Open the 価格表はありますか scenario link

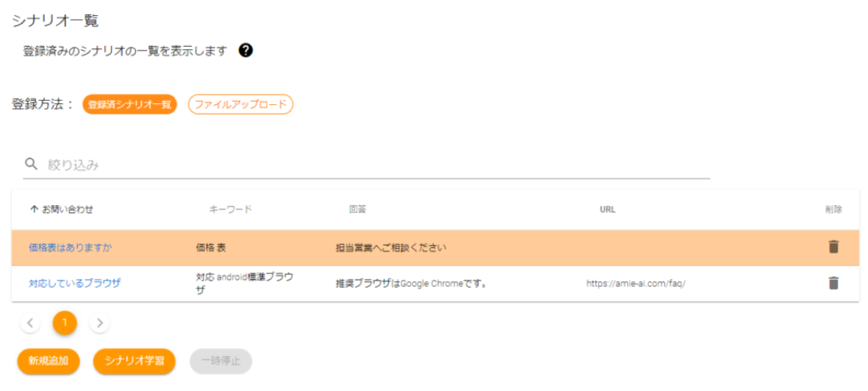tap(71, 248)
